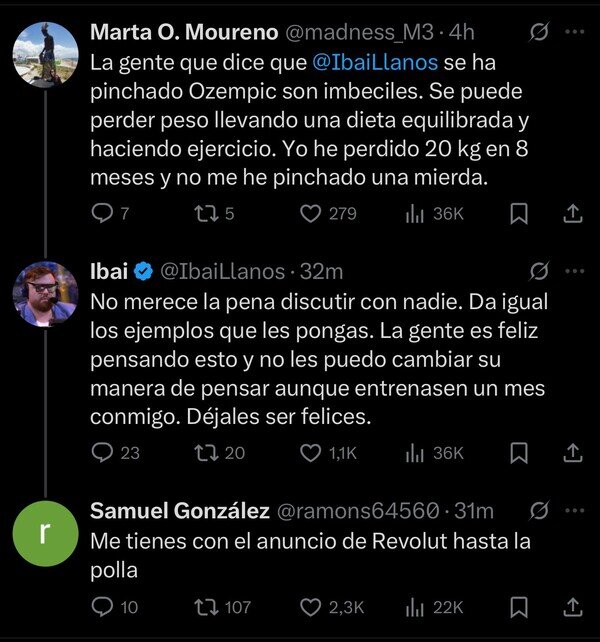Screen dimensions: 600x642
Task: Like Marta O. Moureno's tweet
Action: [x=311, y=213]
